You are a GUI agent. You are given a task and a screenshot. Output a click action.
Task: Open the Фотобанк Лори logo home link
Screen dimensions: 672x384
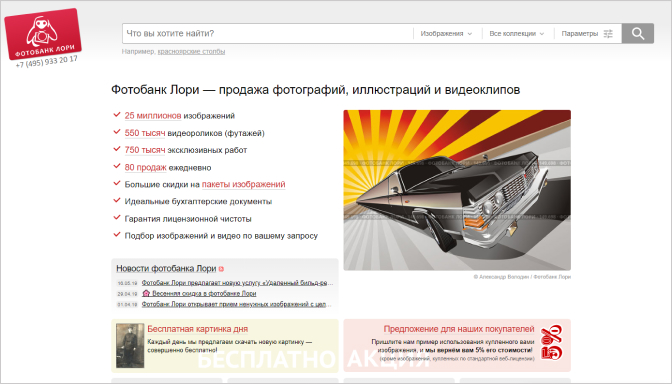43,34
